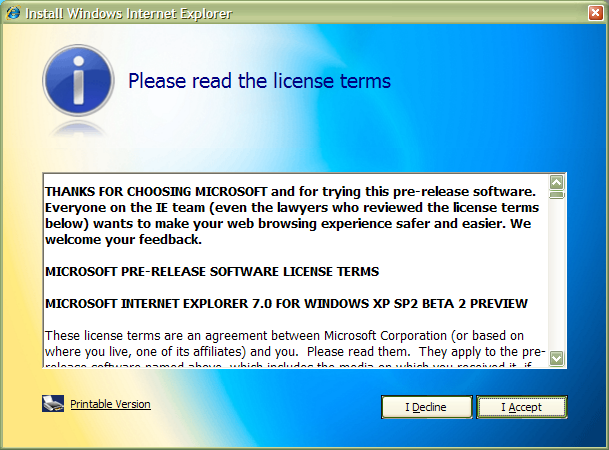The width and height of the screenshot is (609, 450).
Task: Click the "Install Windows Internet Explorer" title text
Action: (129, 14)
